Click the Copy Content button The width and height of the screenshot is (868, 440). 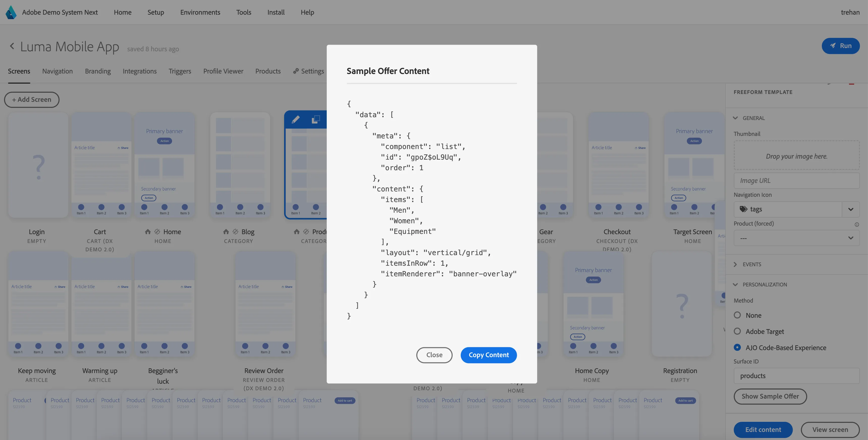click(489, 355)
